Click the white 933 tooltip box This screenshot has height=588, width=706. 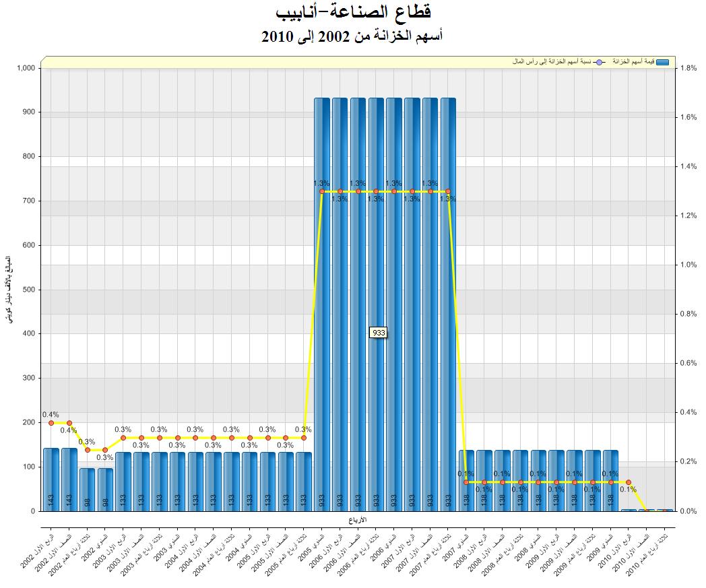(379, 333)
